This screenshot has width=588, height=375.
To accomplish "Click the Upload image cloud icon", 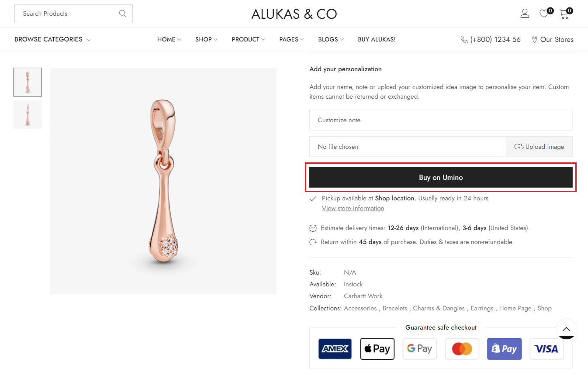I will pyautogui.click(x=519, y=147).
